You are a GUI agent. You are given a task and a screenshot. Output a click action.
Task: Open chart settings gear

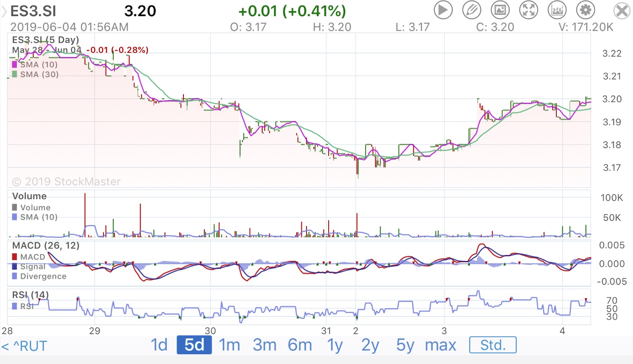[x=586, y=10]
